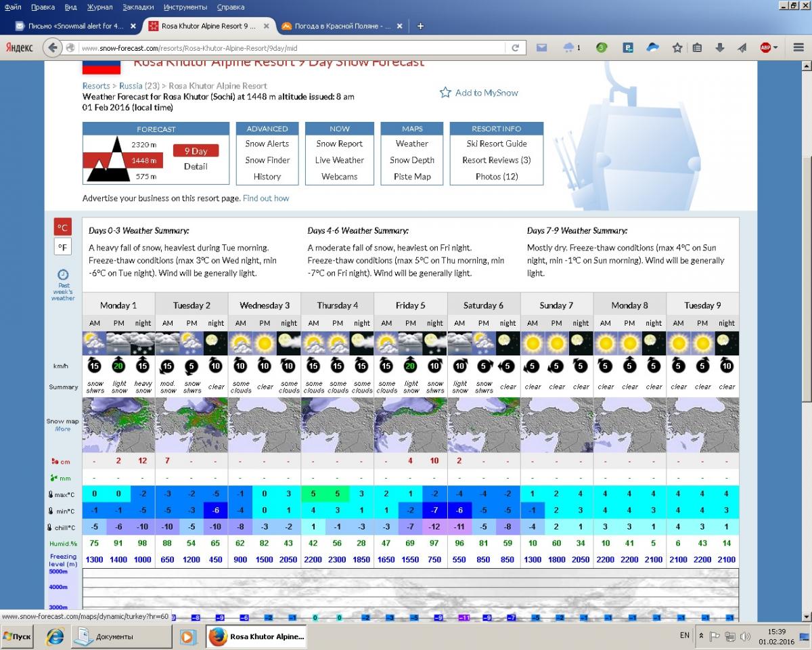This screenshot has width=812, height=650.
Task: Close the Snowmail alert letter tab
Action: click(133, 26)
